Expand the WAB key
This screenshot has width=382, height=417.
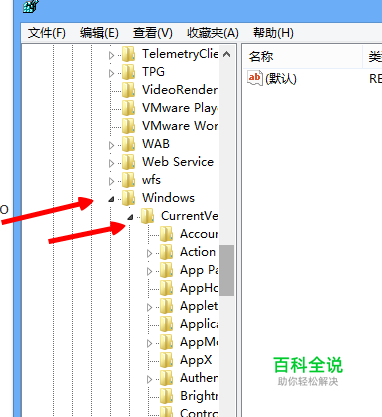112,145
